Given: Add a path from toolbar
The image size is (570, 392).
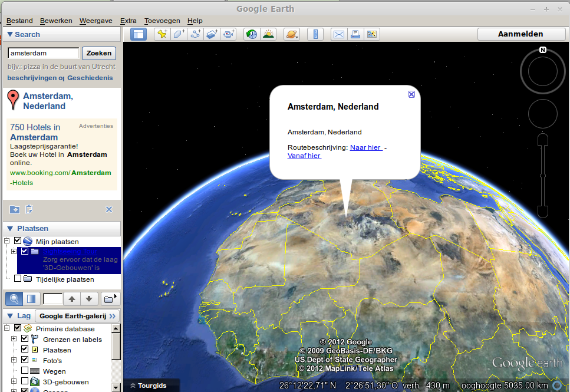Looking at the screenshot, I should (196, 34).
